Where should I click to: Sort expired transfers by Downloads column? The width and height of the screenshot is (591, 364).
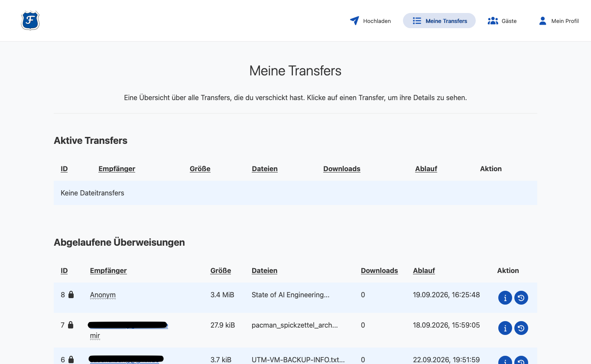coord(380,270)
